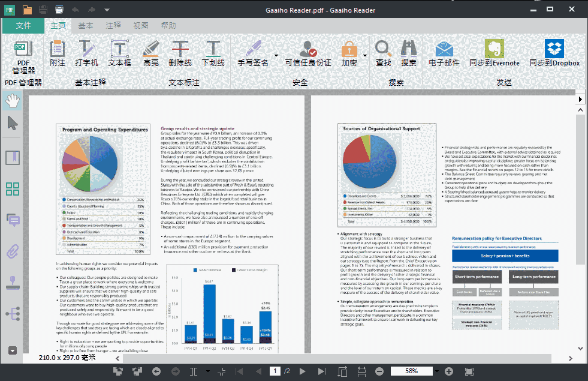Select the hand pan tool in sidebar
Screen dimensions: 588x381
pyautogui.click(x=13, y=101)
